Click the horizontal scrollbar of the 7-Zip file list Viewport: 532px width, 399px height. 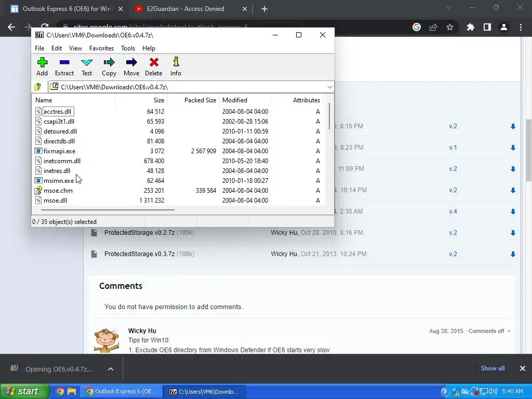[x=108, y=210]
